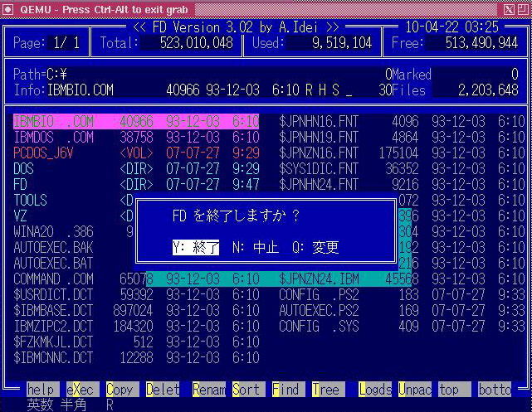Maximize the QEMU window

pyautogui.click(x=523, y=9)
